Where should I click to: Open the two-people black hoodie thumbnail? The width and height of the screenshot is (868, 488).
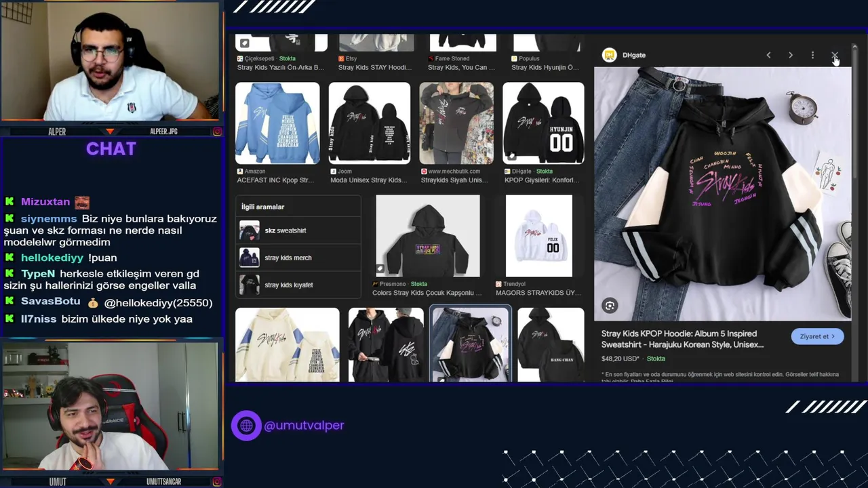tap(386, 345)
